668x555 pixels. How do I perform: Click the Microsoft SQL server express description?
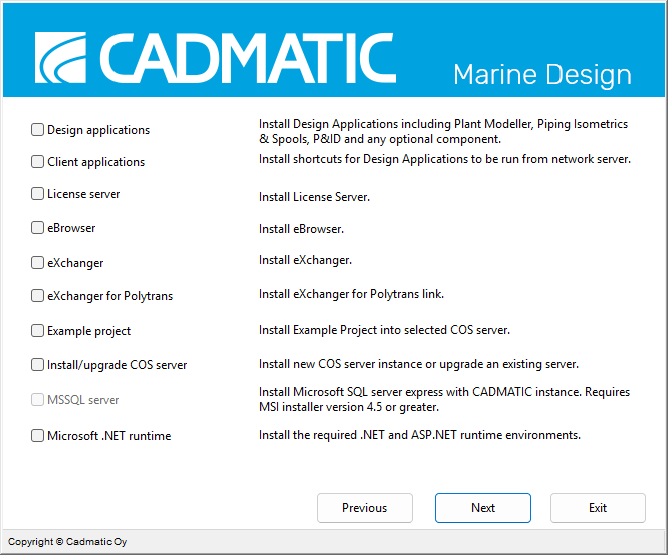(443, 399)
